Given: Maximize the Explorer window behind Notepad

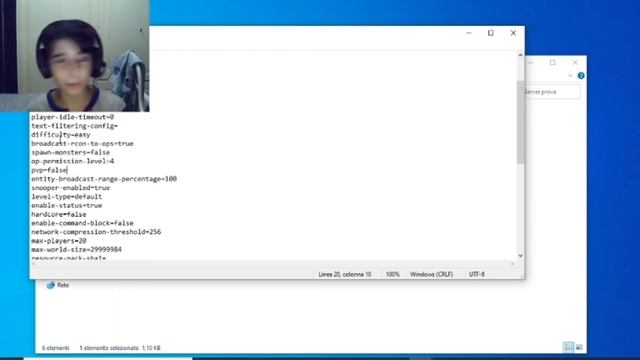Looking at the screenshot, I should (x=553, y=62).
